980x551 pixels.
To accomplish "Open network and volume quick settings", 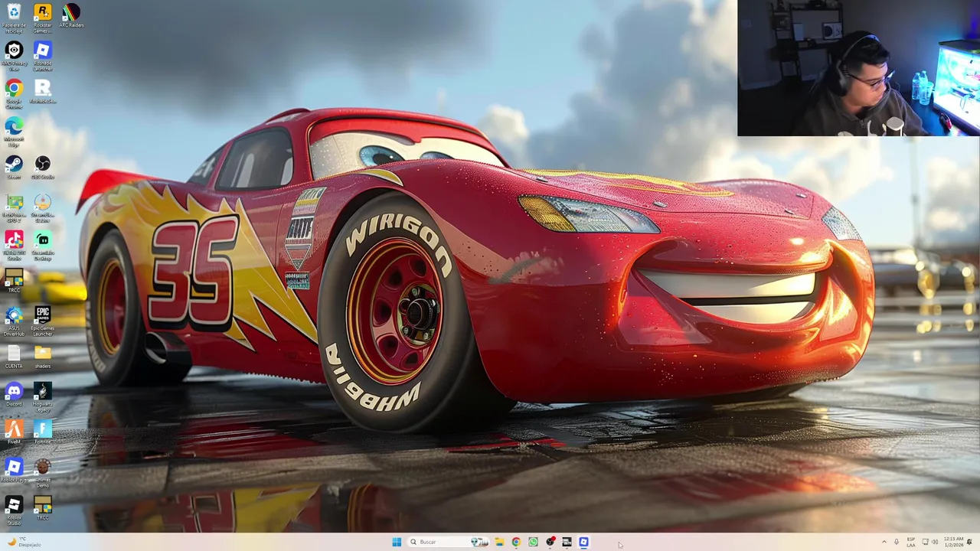I will pyautogui.click(x=930, y=542).
